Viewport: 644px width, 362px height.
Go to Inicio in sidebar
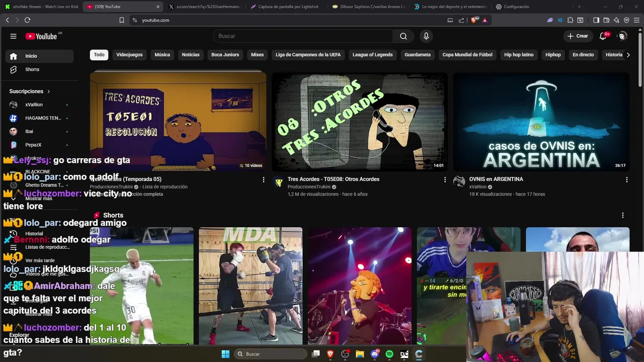pos(39,56)
